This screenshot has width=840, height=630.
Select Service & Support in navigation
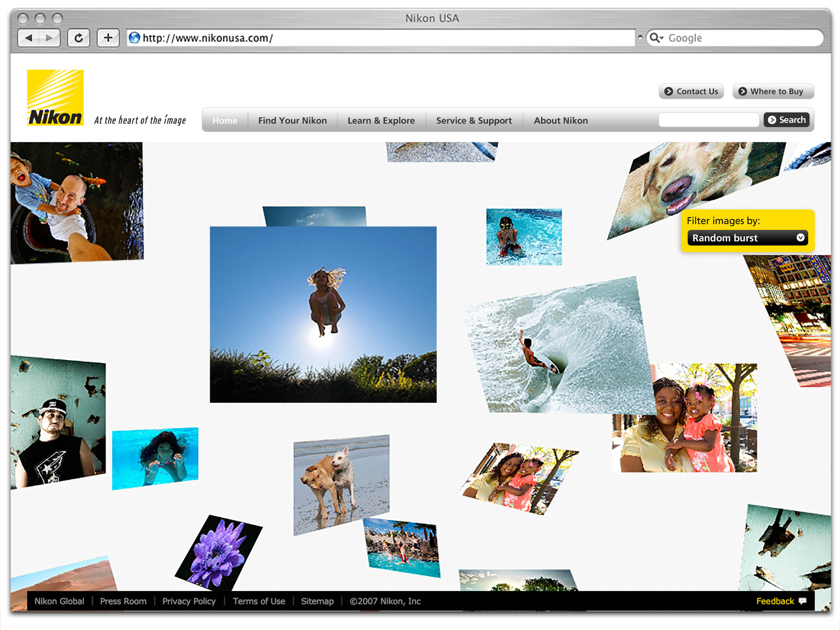click(474, 120)
